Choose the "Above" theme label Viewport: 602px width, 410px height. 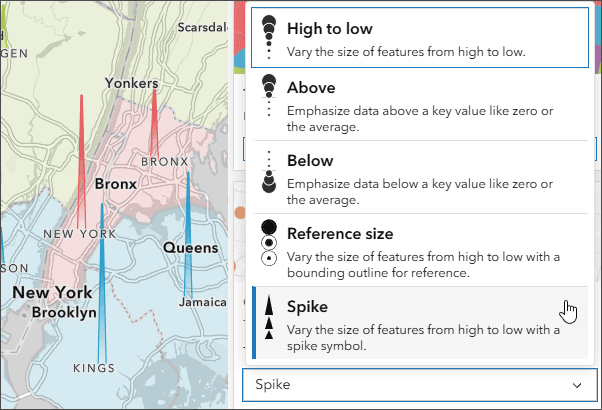tap(310, 87)
